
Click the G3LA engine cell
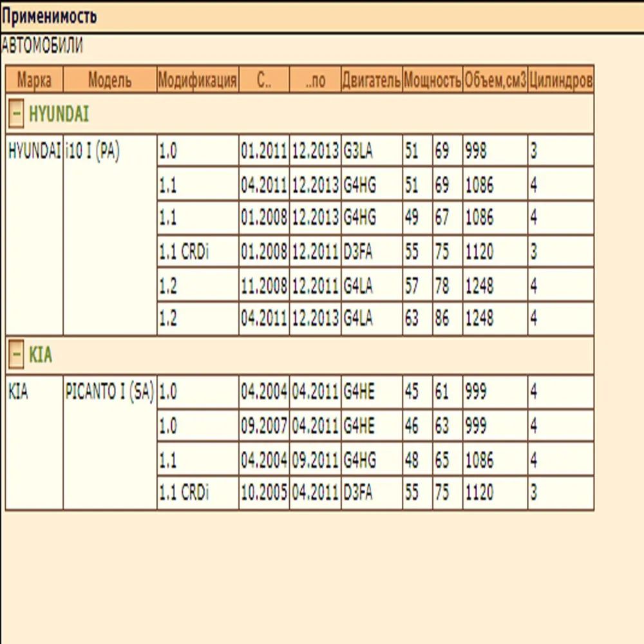(x=359, y=152)
